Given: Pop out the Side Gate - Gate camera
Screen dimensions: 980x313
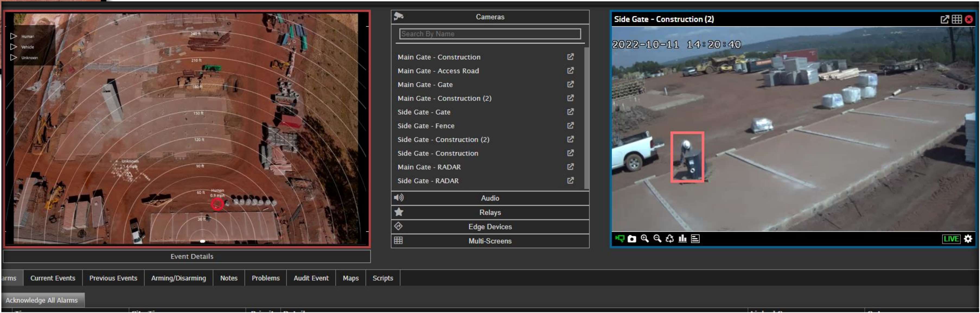Looking at the screenshot, I should point(571,112).
